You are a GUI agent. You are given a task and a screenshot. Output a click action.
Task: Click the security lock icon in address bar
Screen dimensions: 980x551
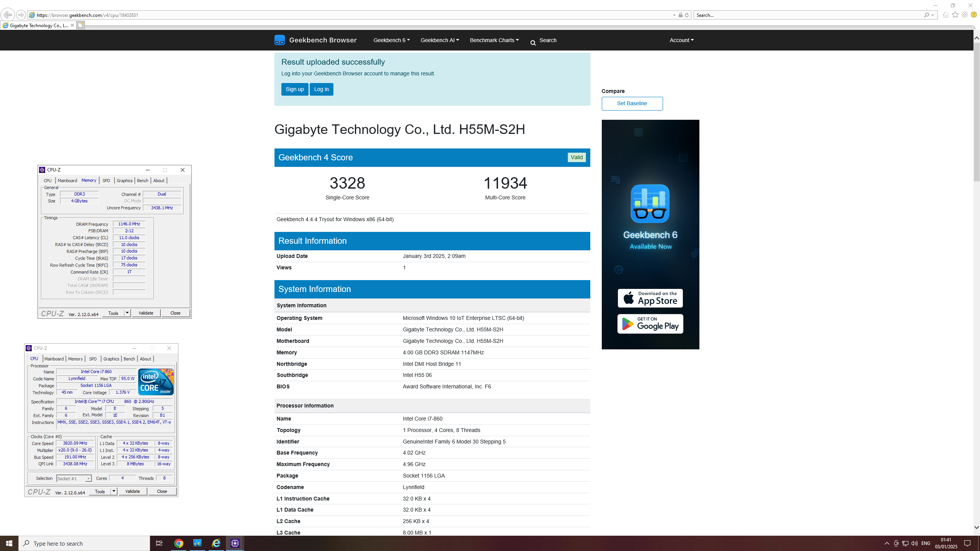680,15
